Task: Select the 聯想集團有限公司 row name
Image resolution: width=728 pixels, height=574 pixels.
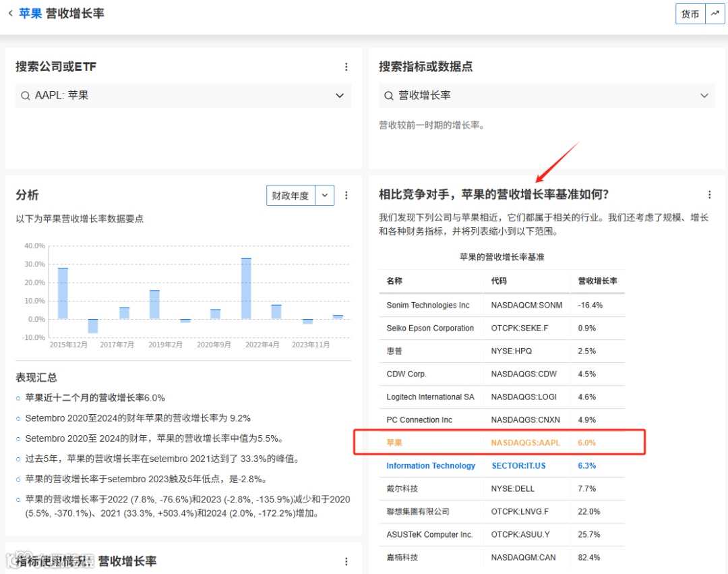Action: tap(418, 512)
